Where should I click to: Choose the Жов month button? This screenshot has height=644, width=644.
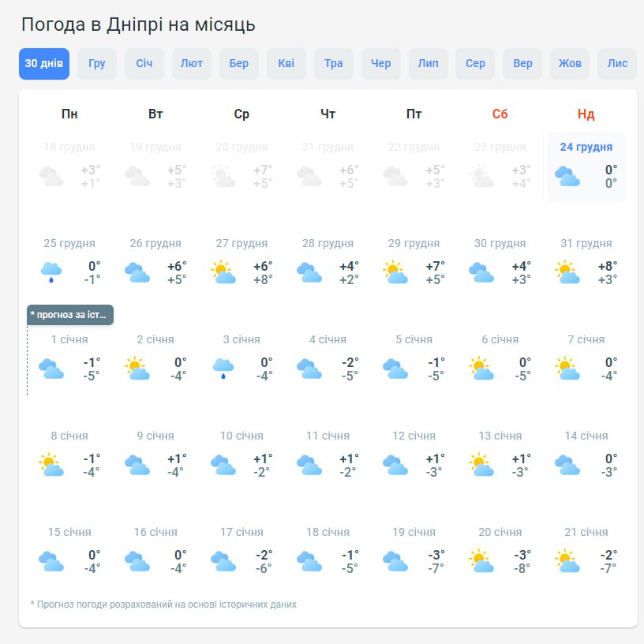(x=570, y=64)
